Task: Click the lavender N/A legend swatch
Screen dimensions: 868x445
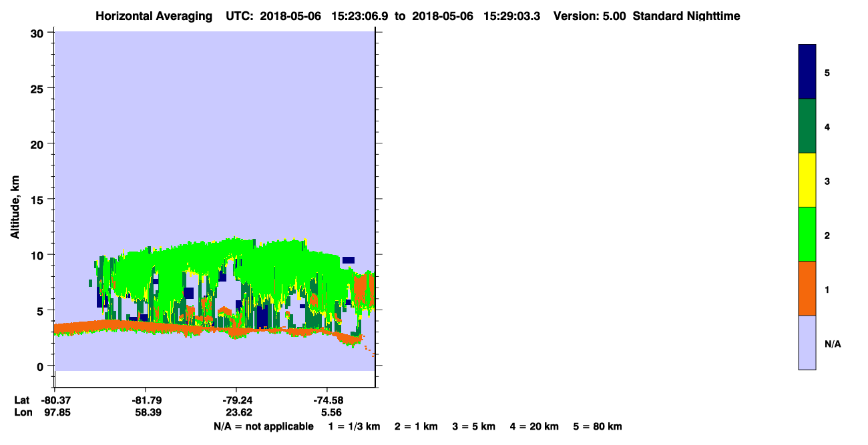Action: 807,342
